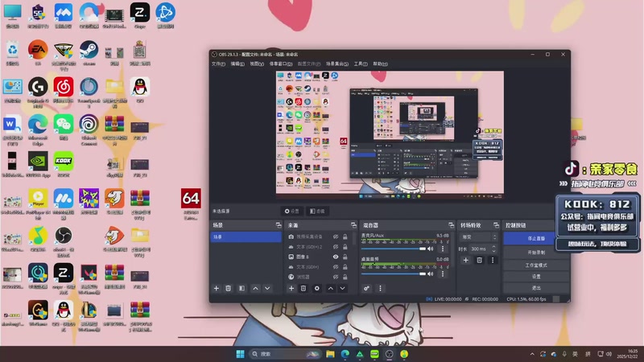Expand the taskbar hidden icons chevron

532,354
